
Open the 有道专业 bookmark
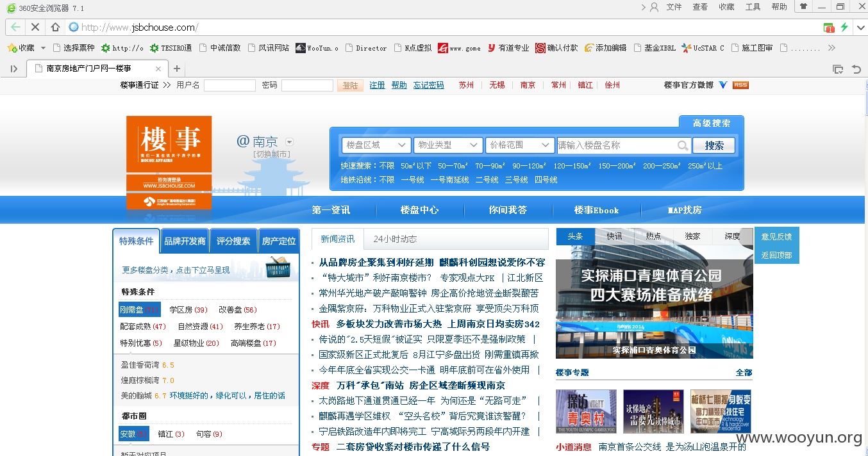click(508, 48)
